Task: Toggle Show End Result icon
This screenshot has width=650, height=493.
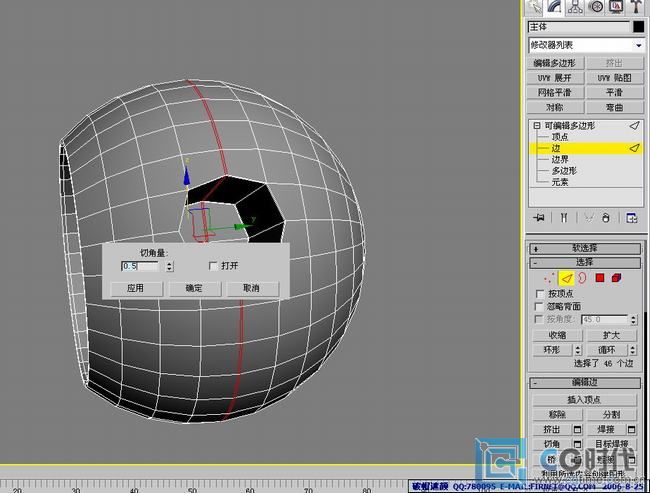Action: 564,217
